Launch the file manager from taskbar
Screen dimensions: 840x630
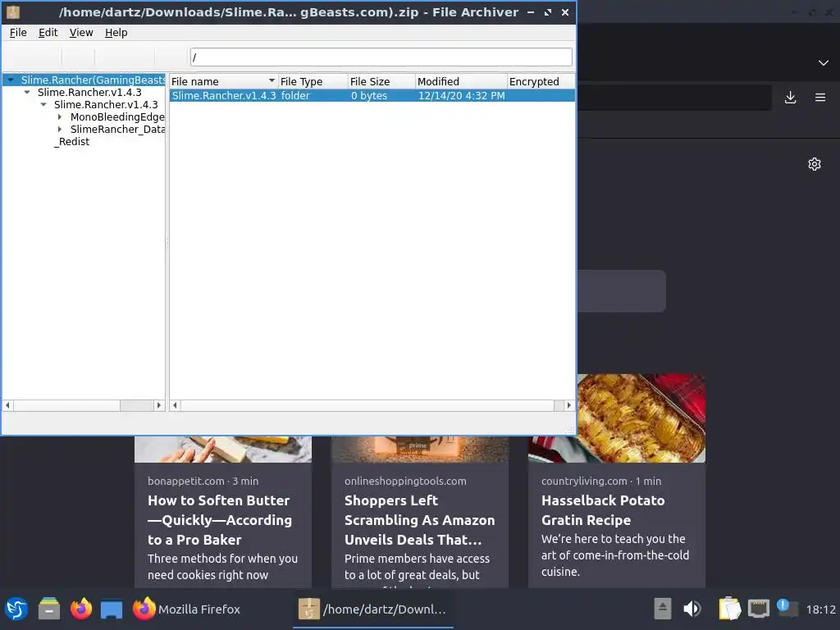(x=49, y=609)
